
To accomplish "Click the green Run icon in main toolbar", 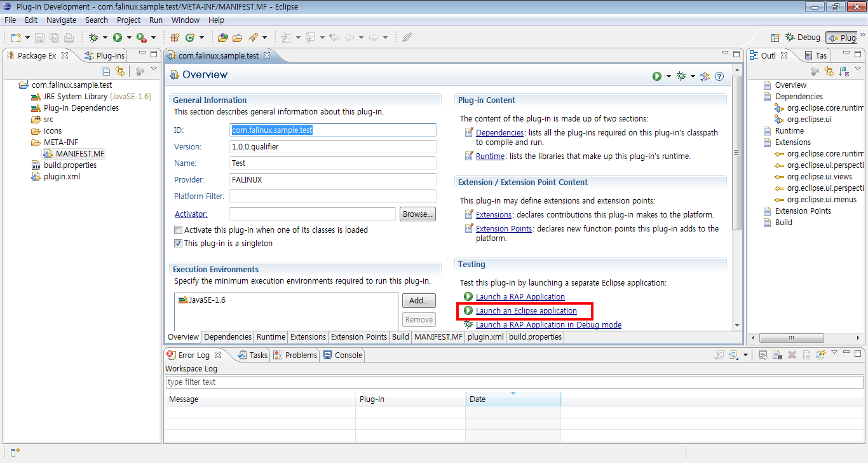I will coord(118,38).
